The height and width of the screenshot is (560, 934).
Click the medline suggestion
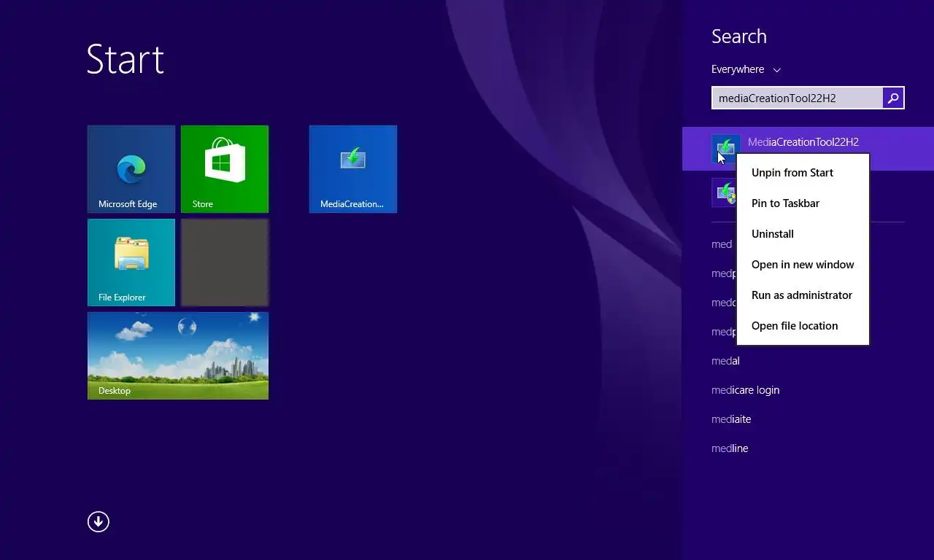[730, 448]
